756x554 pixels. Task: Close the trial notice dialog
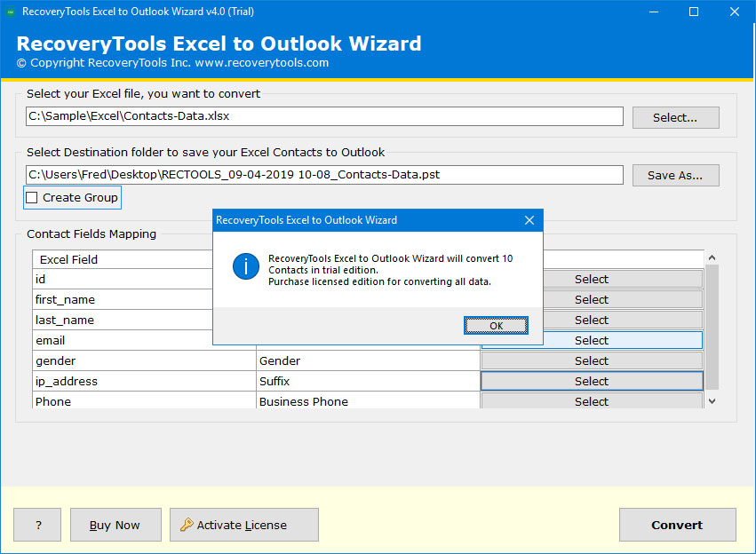529,220
